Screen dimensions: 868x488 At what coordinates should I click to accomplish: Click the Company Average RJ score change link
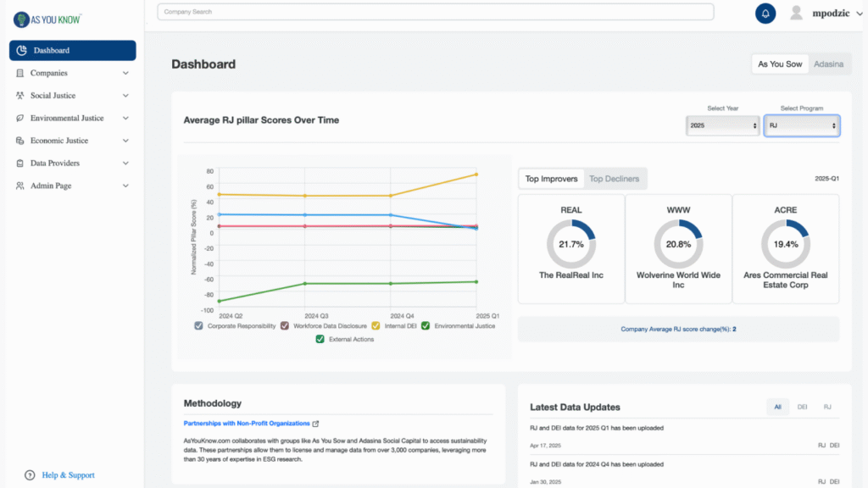(x=678, y=330)
